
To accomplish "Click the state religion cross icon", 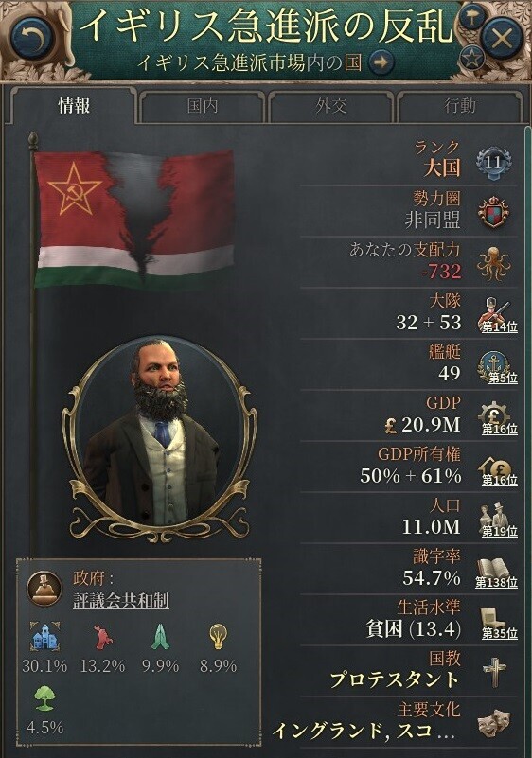I will tap(494, 672).
